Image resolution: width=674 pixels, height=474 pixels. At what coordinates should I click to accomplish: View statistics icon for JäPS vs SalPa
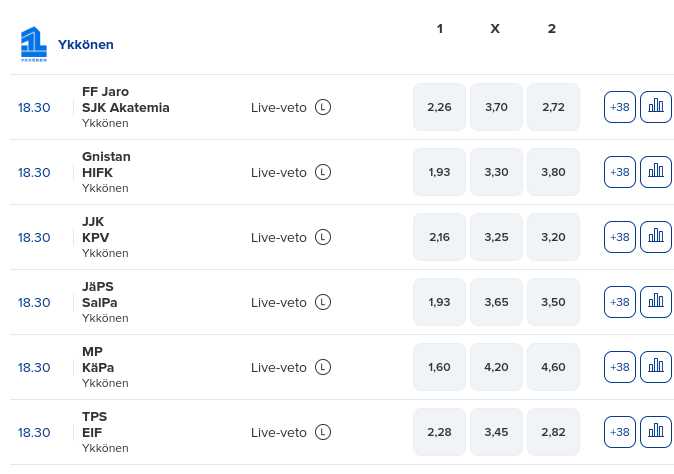click(655, 302)
